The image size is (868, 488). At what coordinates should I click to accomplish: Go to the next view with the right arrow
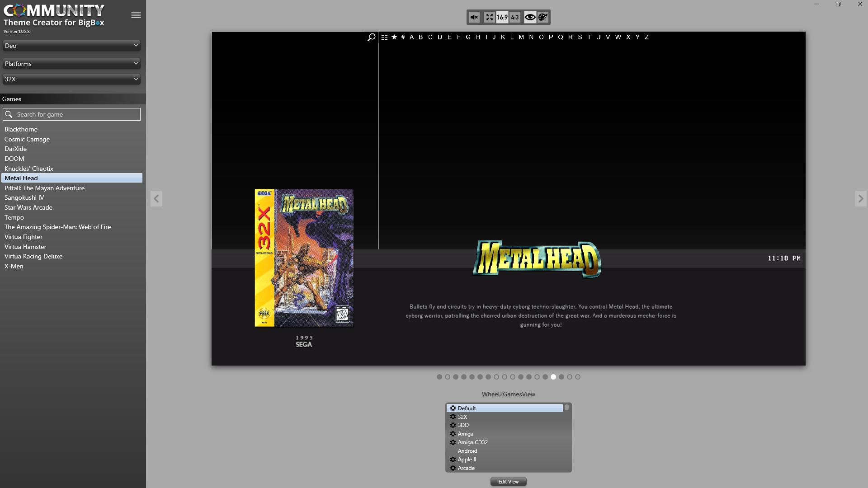click(861, 198)
